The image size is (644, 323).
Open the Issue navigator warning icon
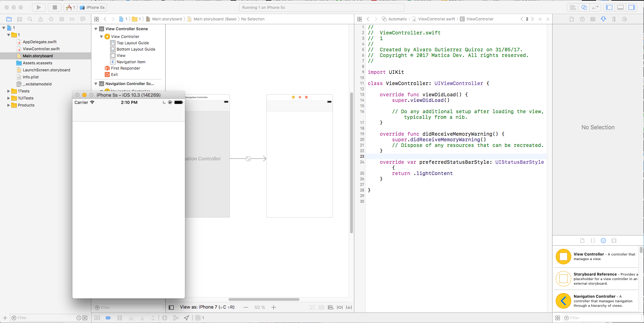click(x=41, y=19)
